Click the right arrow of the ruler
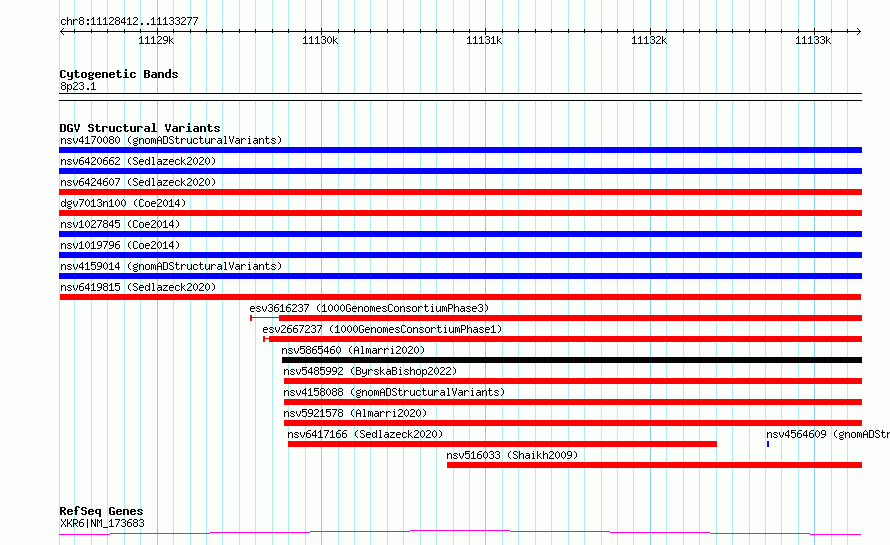 coord(859,32)
